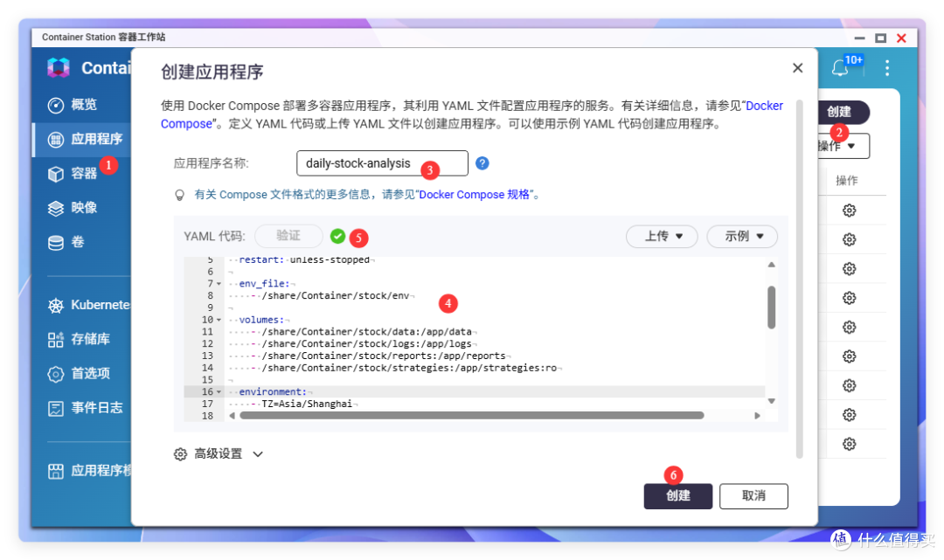
Task: Click the first row settings gear
Action: click(x=849, y=211)
